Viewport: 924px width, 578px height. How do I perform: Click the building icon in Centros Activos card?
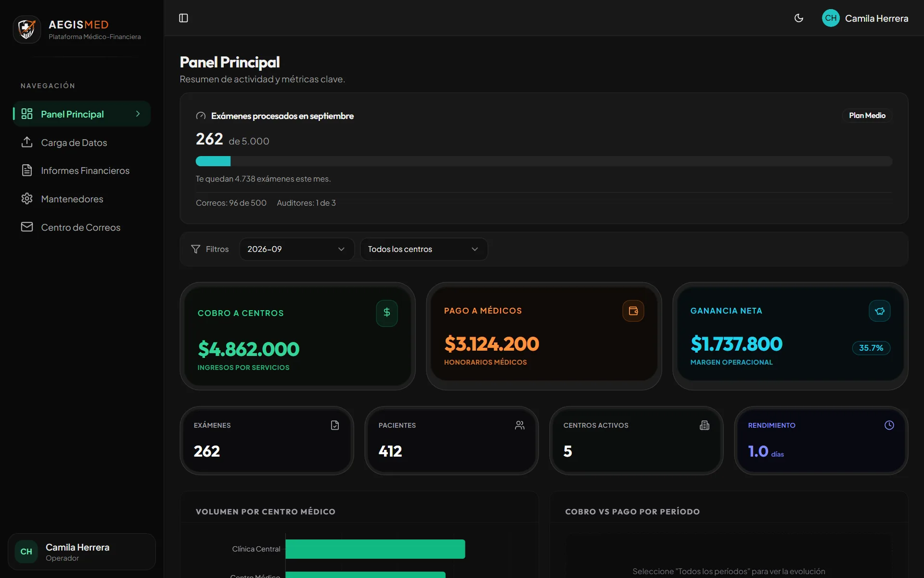[705, 425]
